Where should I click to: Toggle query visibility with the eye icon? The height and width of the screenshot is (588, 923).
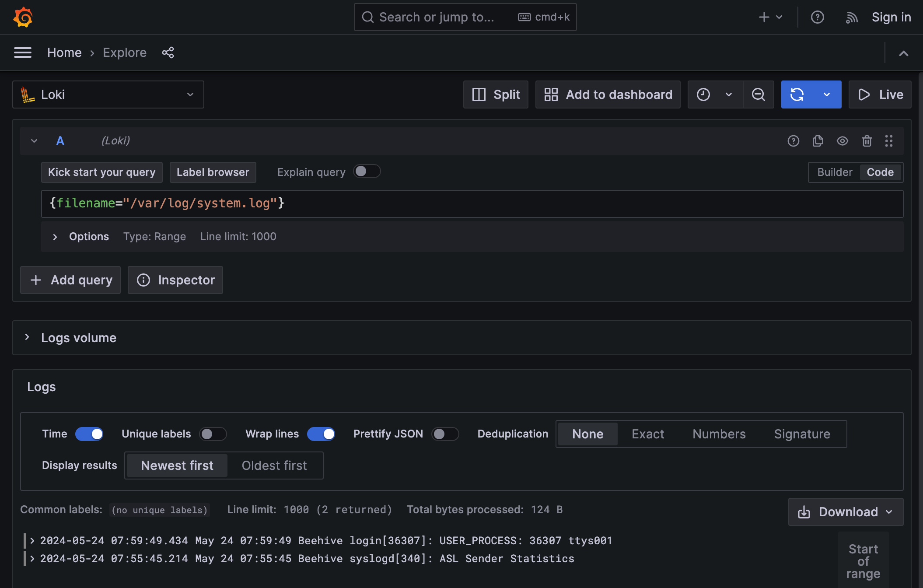[842, 141]
